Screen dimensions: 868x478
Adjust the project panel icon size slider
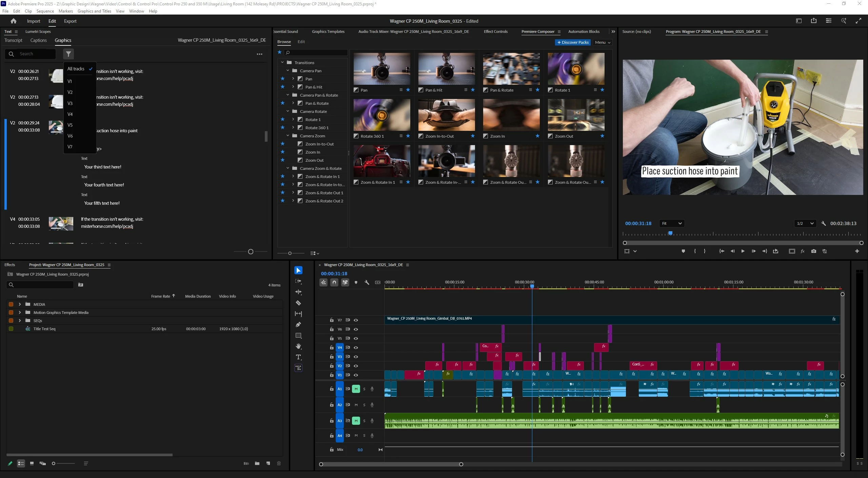point(54,463)
